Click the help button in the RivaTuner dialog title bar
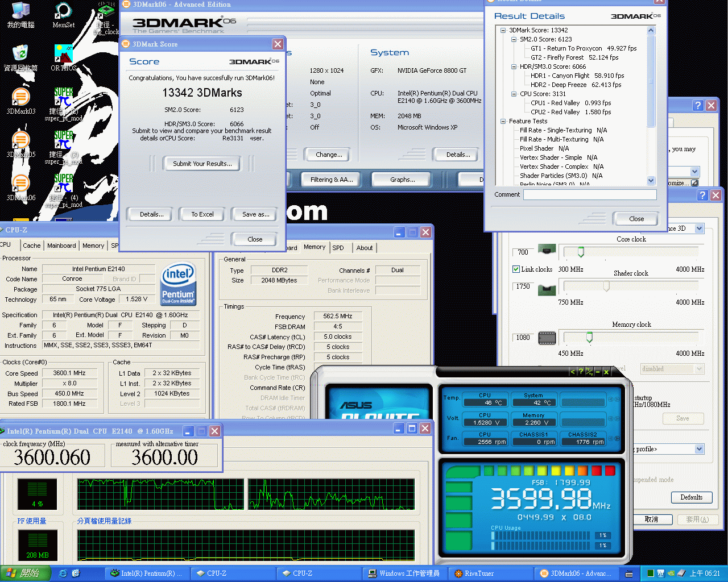This screenshot has width=728, height=582. tap(703, 195)
